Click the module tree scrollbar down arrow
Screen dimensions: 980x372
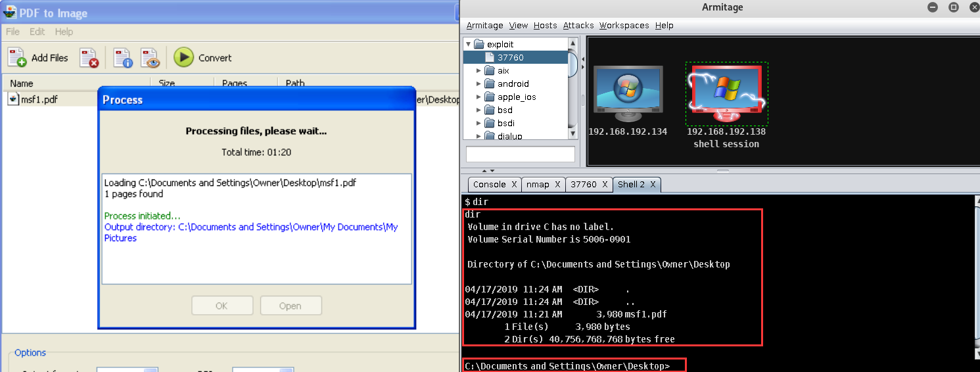click(573, 134)
